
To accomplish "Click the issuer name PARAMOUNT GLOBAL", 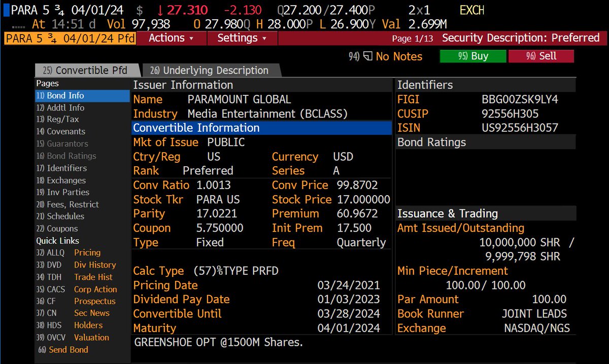I will click(239, 99).
